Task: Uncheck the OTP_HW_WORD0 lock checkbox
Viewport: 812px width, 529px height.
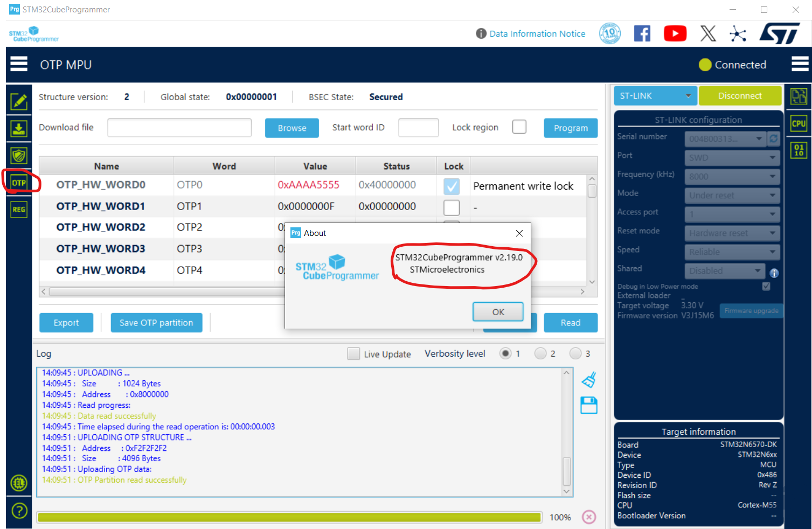Action: tap(452, 186)
